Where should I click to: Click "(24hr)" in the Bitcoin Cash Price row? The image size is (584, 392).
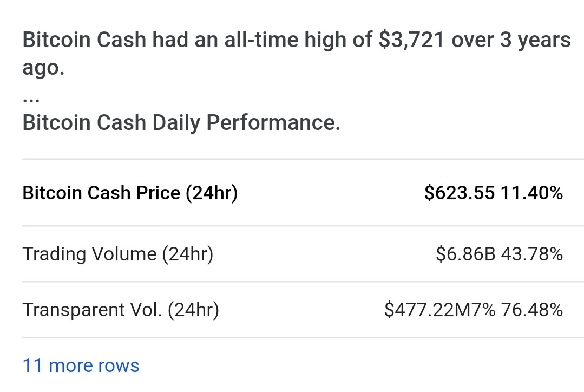tap(212, 193)
